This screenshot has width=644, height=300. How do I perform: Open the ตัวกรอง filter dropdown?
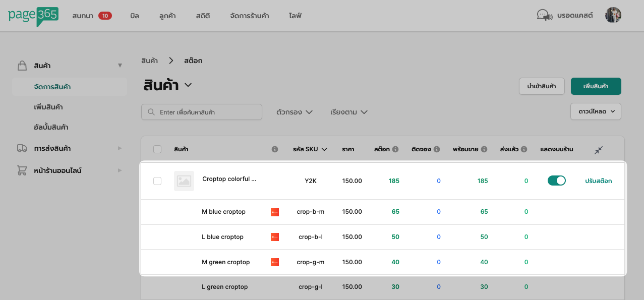click(x=295, y=112)
